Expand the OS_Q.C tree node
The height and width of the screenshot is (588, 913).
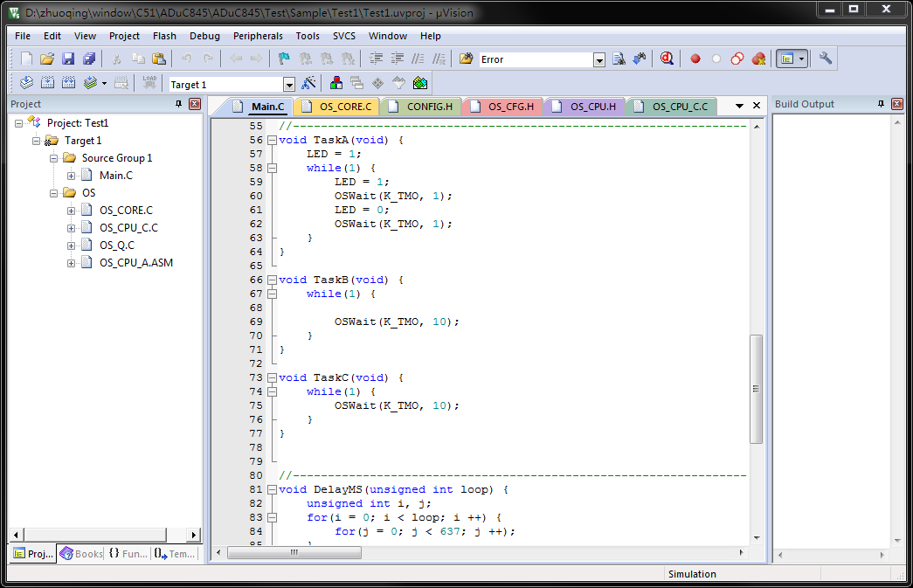click(72, 245)
